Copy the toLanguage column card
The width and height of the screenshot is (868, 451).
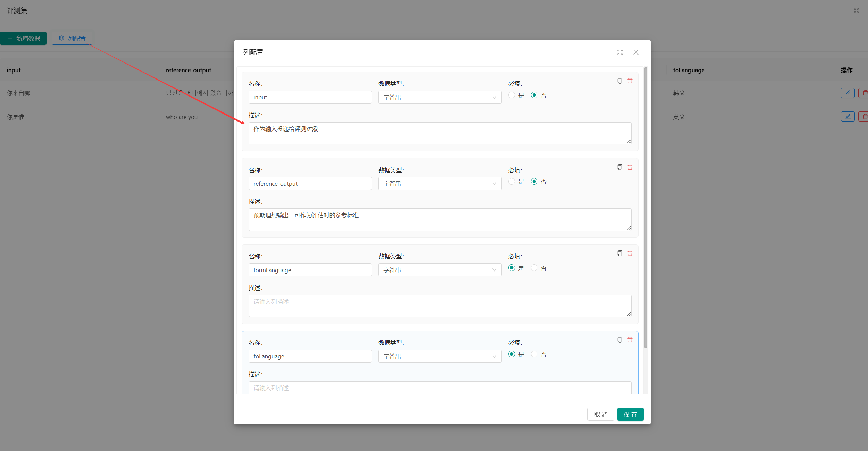[x=619, y=340]
